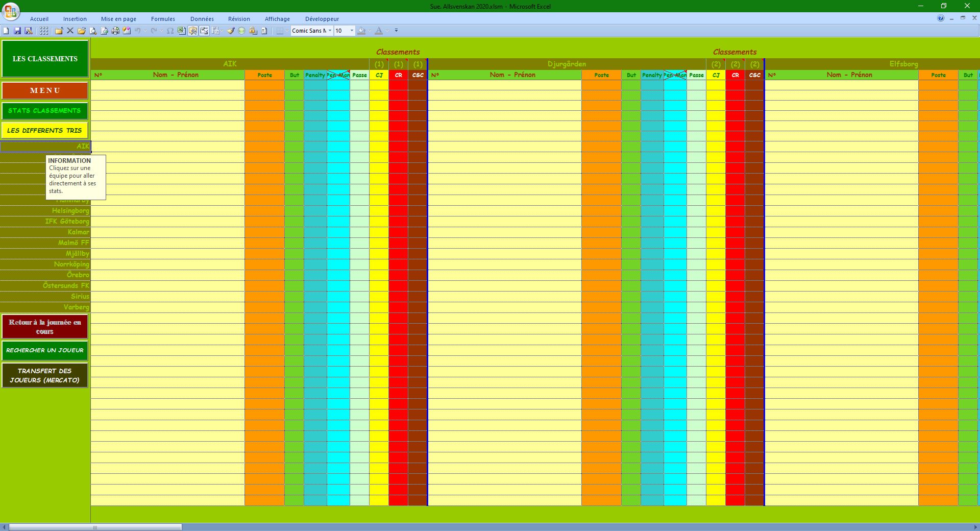Click Retour à la journée en cours

pos(45,327)
